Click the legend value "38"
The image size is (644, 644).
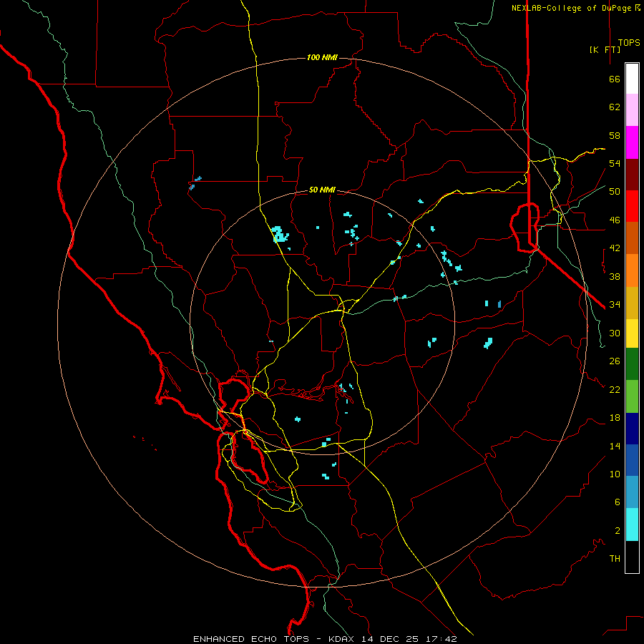click(x=615, y=276)
